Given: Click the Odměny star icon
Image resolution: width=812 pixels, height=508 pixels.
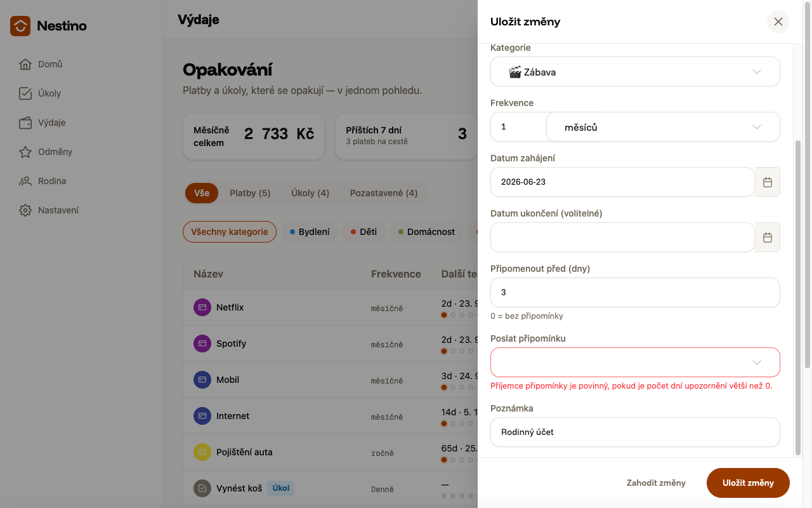Looking at the screenshot, I should 25,152.
